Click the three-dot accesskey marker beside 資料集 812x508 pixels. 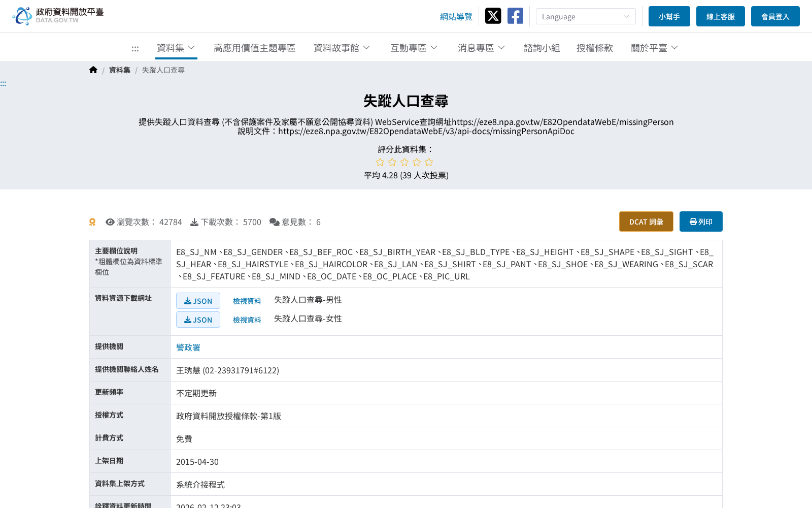(135, 49)
